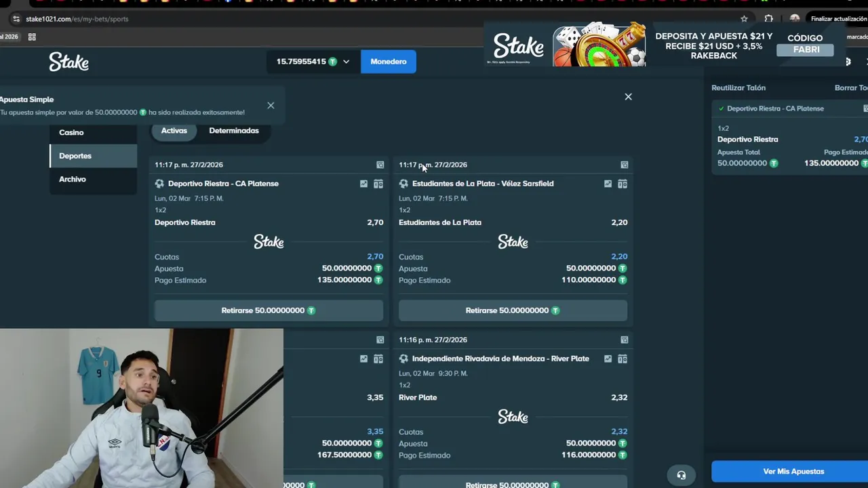Image resolution: width=868 pixels, height=488 pixels.
Task: Open stats chart icon for River Plate match
Action: click(x=608, y=359)
